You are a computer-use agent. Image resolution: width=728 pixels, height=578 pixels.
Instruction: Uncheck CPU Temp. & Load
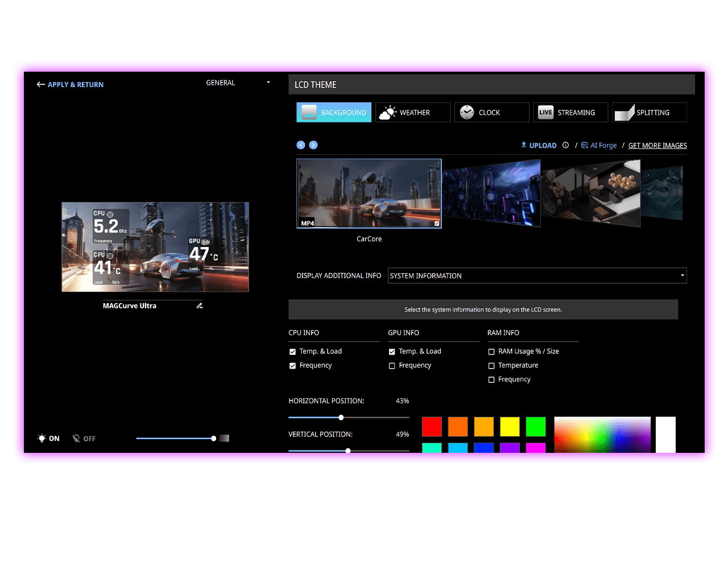point(292,352)
